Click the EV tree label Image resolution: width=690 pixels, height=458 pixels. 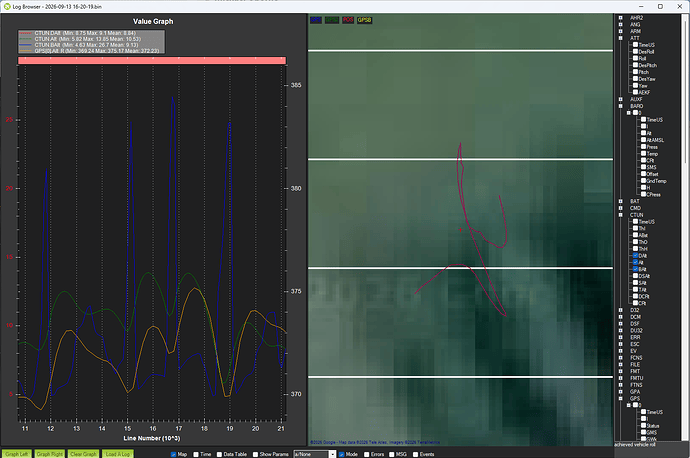[x=633, y=351]
